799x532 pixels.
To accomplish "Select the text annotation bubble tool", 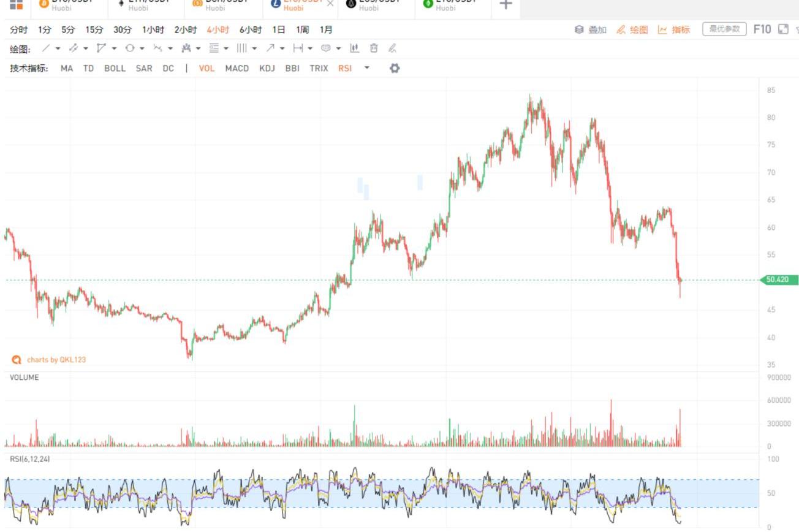I will 326,48.
